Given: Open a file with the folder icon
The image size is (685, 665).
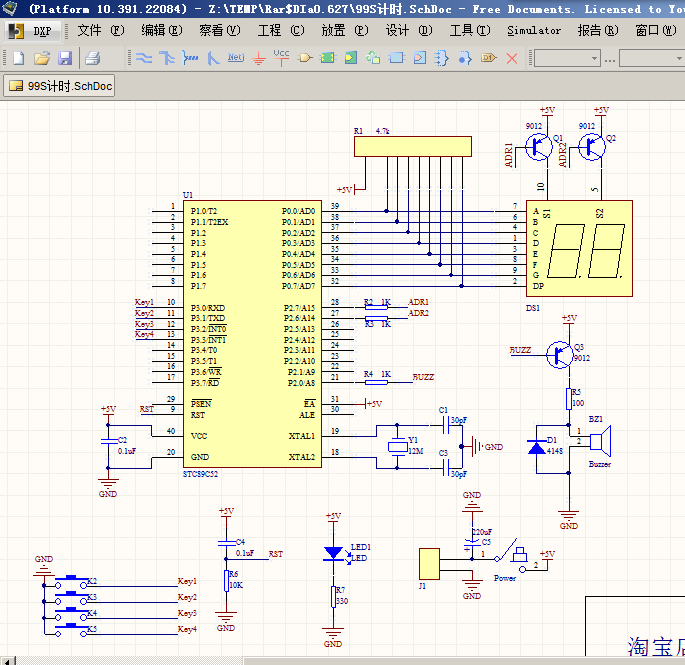Looking at the screenshot, I should click(42, 58).
